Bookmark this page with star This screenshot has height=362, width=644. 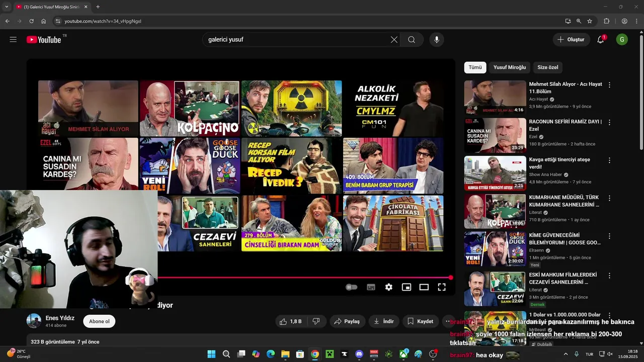[x=590, y=21]
